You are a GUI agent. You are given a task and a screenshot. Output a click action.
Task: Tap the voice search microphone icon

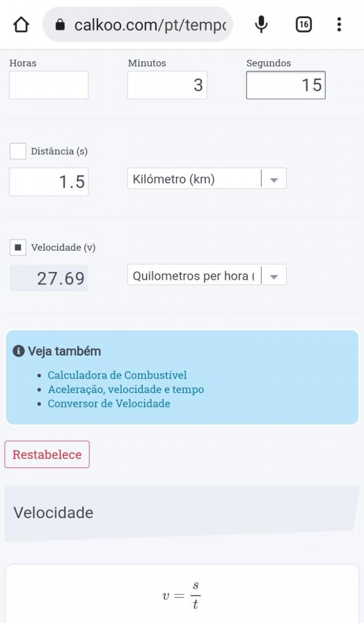(x=261, y=24)
